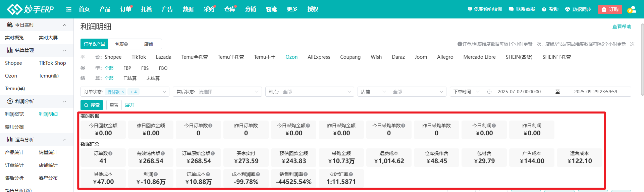Select the TikTok platform filter
The image size is (644, 192).
coord(139,57)
